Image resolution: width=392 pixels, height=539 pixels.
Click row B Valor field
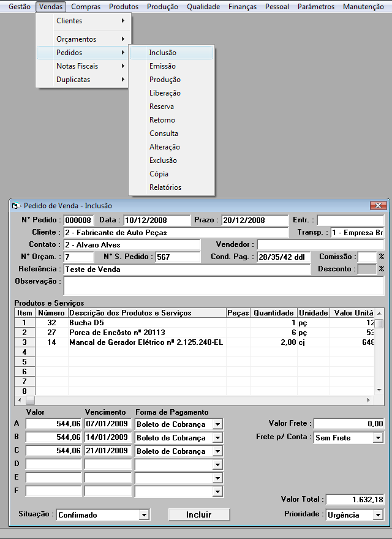pos(54,437)
